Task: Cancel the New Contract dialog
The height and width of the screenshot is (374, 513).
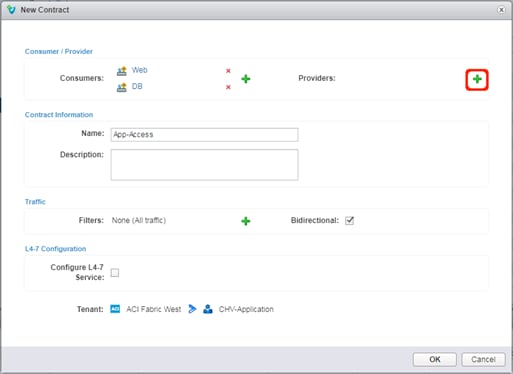Action: tap(483, 359)
